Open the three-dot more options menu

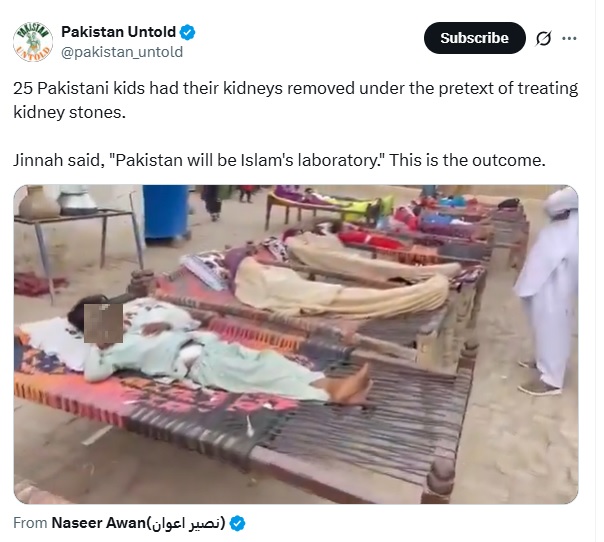tap(569, 38)
